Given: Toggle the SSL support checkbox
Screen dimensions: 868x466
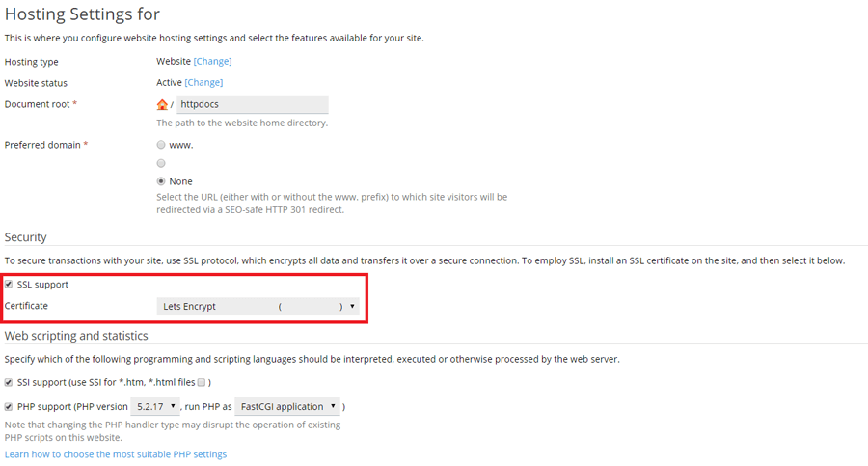Looking at the screenshot, I should (9, 285).
